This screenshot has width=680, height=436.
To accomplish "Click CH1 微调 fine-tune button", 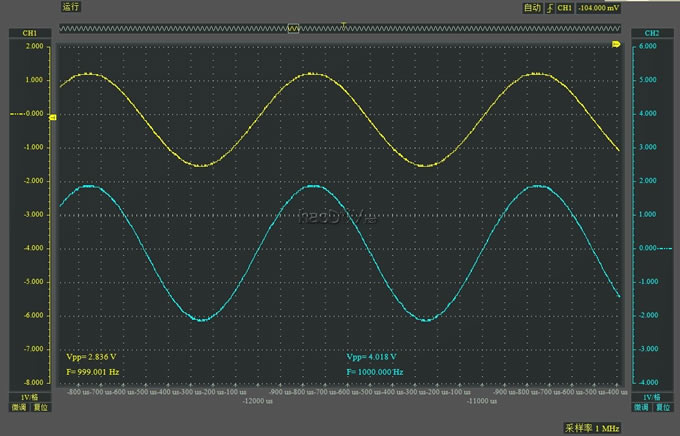I will [x=19, y=408].
